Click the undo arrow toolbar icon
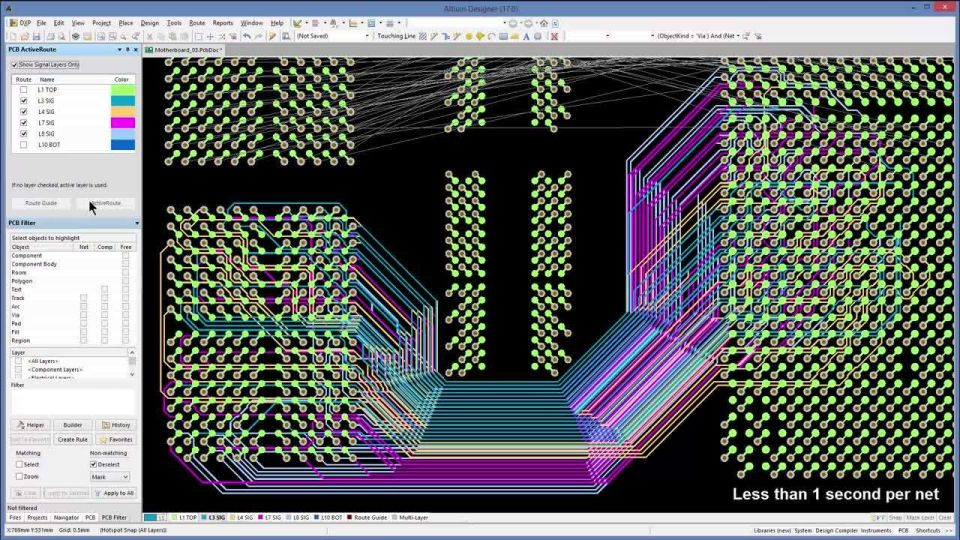 (247, 36)
